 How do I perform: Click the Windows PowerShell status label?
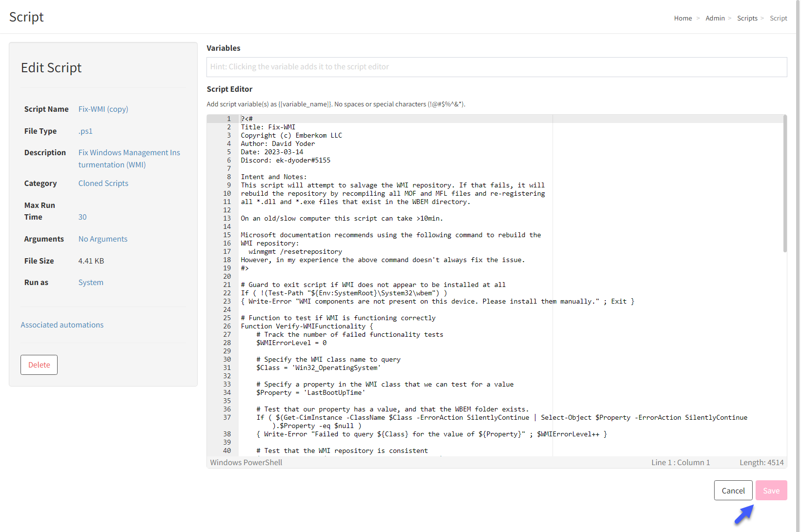click(x=246, y=462)
